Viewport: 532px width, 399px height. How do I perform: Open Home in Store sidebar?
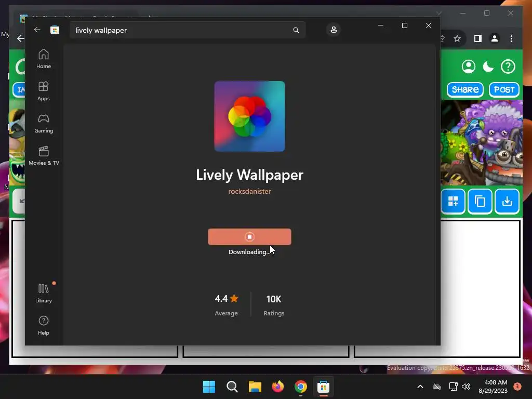44,59
